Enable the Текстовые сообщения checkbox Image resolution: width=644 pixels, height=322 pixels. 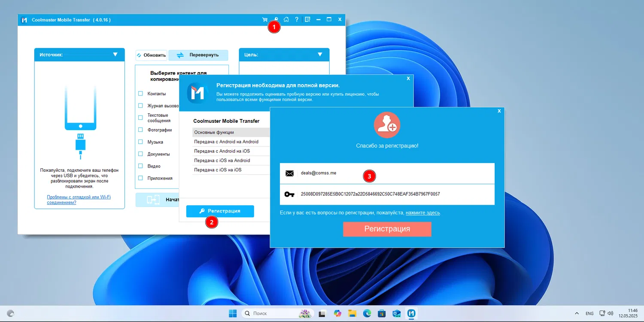click(x=140, y=118)
